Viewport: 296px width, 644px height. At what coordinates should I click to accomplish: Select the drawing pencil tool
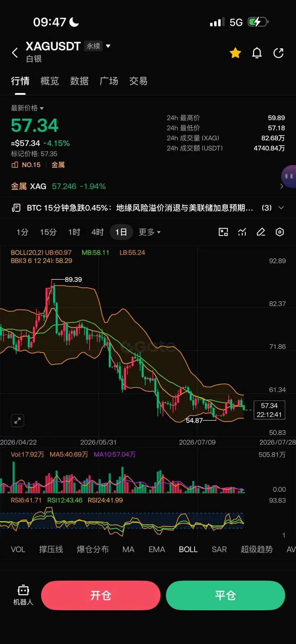[261, 232]
